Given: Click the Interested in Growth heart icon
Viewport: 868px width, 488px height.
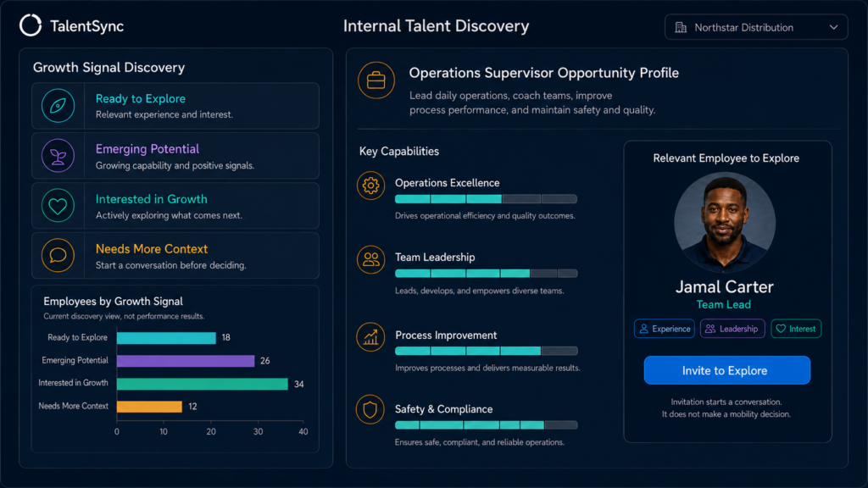Looking at the screenshot, I should 58,206.
